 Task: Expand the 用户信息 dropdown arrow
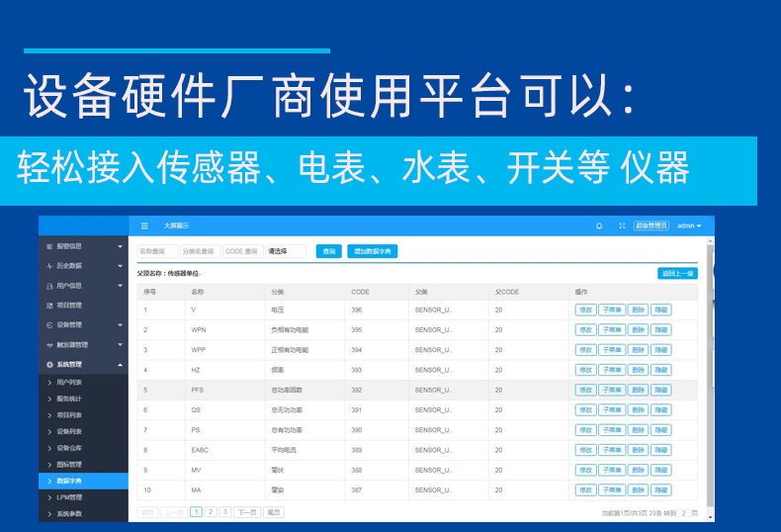(x=120, y=286)
